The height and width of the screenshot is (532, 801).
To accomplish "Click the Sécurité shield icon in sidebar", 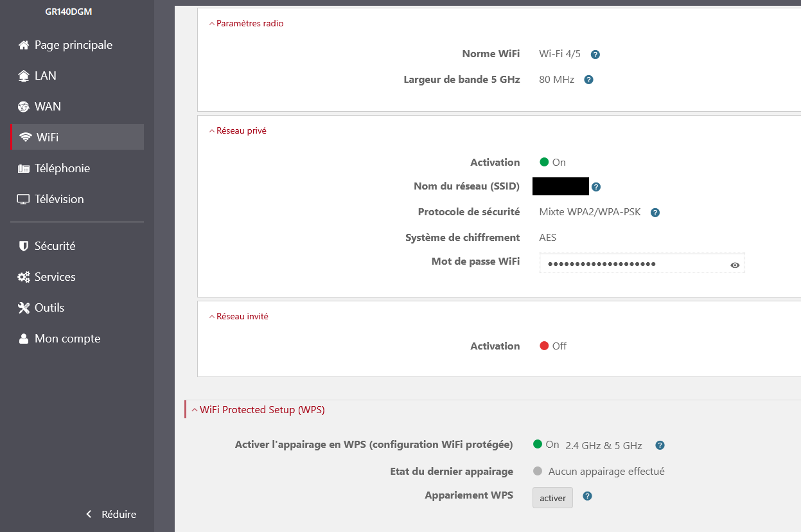I will point(24,246).
